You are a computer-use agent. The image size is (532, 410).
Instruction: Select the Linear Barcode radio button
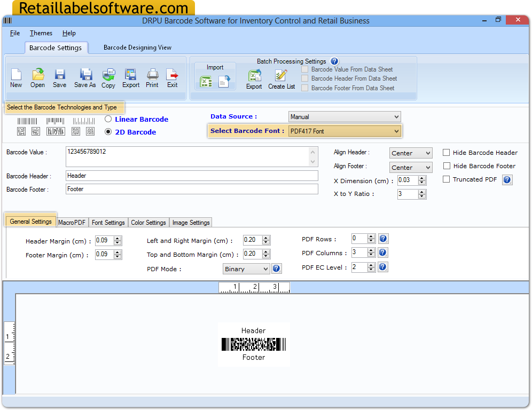[x=108, y=119]
